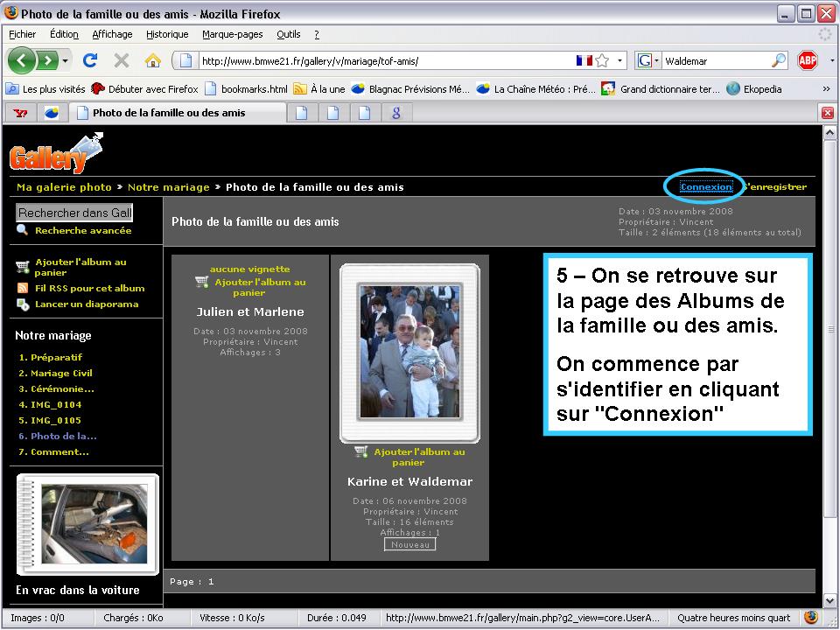Image resolution: width=840 pixels, height=630 pixels.
Task: Click the Firefox reload page icon
Action: [x=89, y=60]
